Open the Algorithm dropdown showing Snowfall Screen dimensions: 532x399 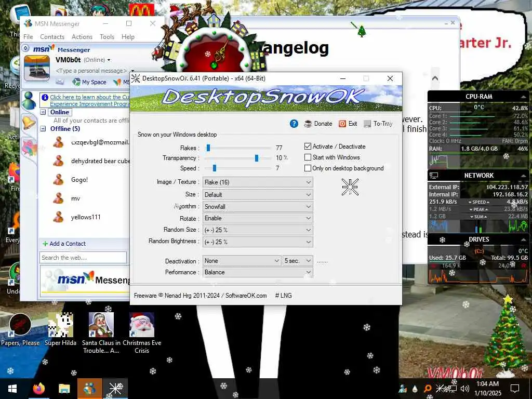(x=258, y=206)
